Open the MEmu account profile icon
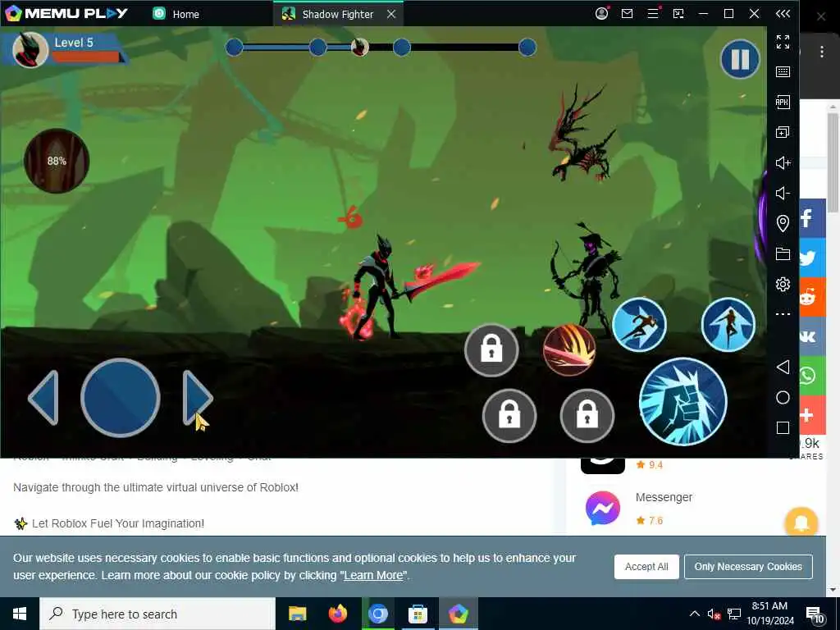 [601, 13]
